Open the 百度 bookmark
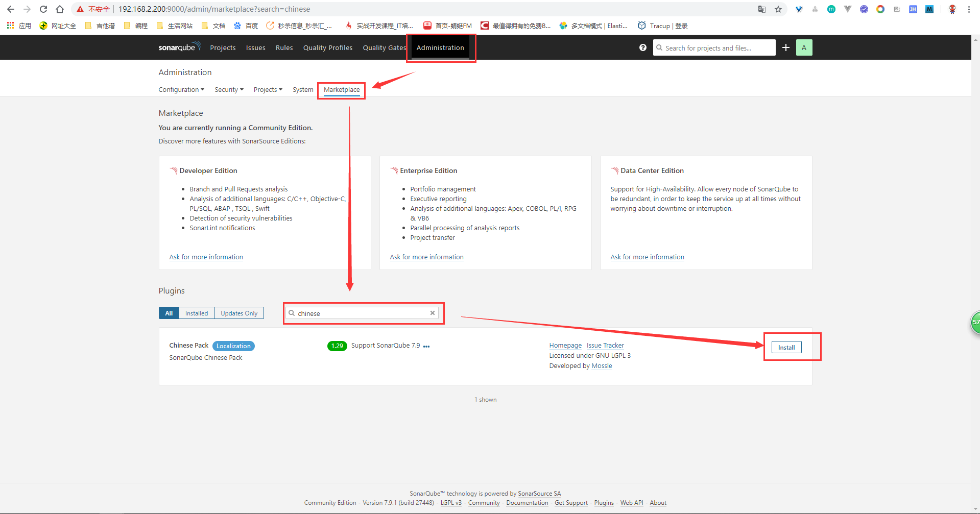980x514 pixels. [x=246, y=26]
